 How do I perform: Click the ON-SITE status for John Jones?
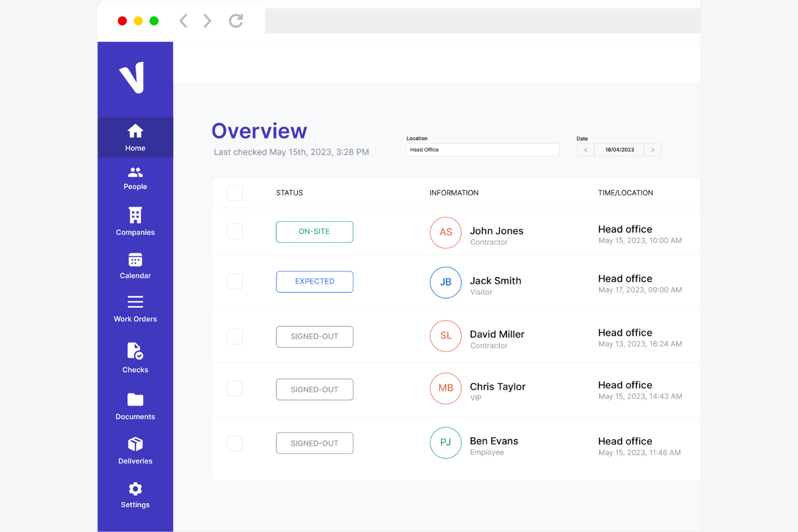coord(314,231)
